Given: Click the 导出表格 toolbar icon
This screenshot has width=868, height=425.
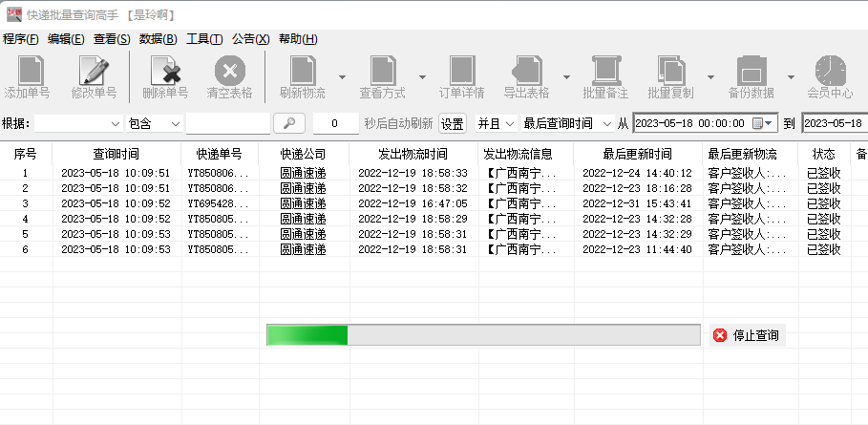Looking at the screenshot, I should click(x=526, y=71).
